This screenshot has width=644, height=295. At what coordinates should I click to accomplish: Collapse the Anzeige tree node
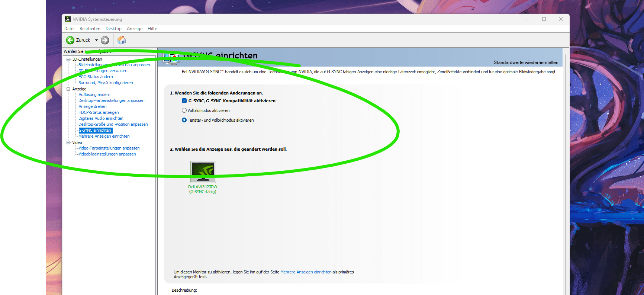68,89
